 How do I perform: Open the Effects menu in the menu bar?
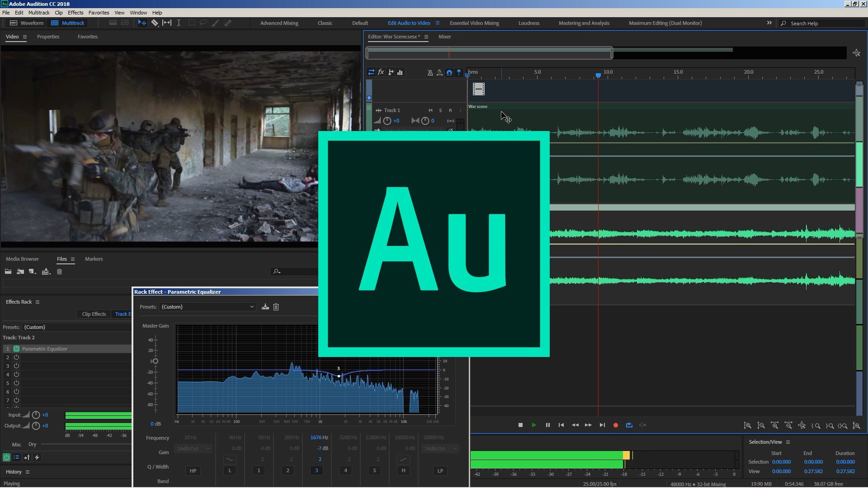(x=75, y=13)
